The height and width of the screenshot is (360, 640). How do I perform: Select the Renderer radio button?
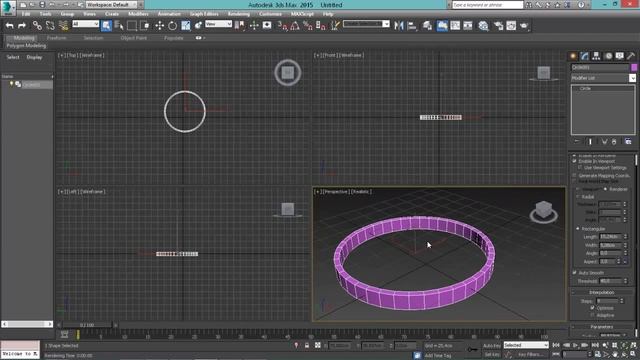point(606,189)
